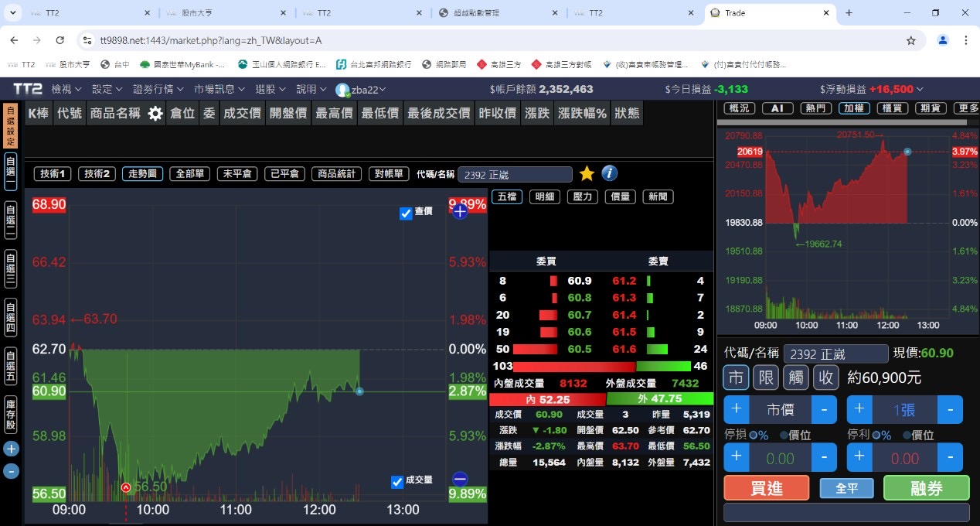Go back in browser
The height and width of the screenshot is (526, 980).
pyautogui.click(x=14, y=40)
